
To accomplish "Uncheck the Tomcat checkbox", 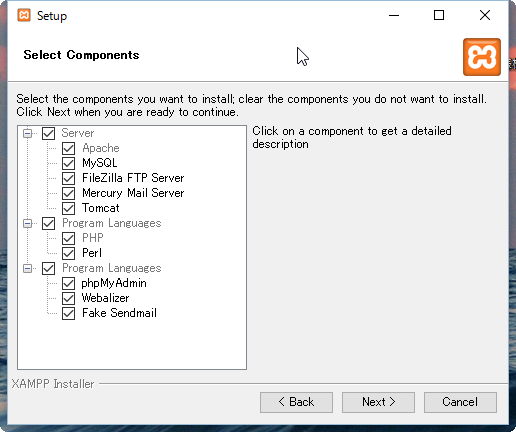I will 68,208.
